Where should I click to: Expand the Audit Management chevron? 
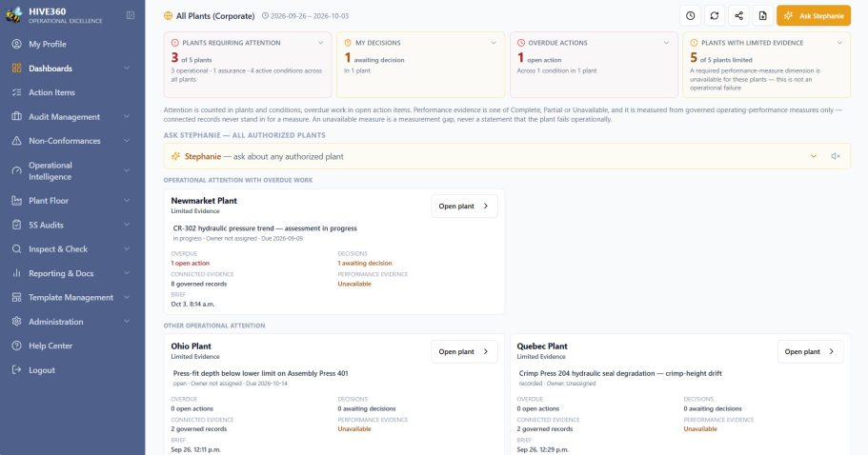click(x=127, y=117)
